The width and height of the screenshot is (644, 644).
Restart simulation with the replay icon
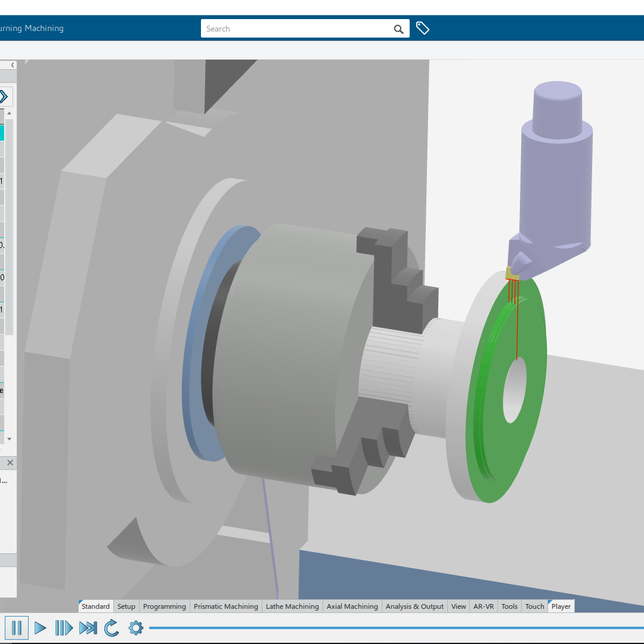pyautogui.click(x=112, y=628)
